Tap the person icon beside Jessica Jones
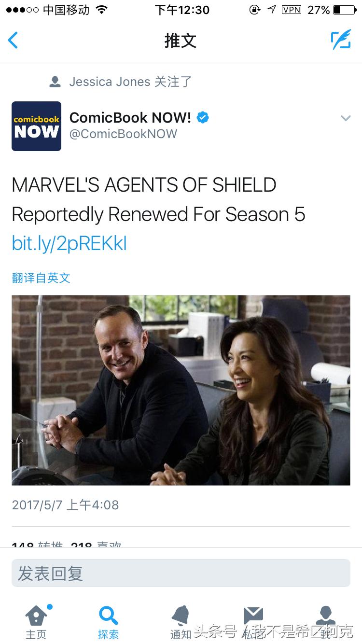Image resolution: width=362 pixels, height=644 pixels. [x=55, y=82]
